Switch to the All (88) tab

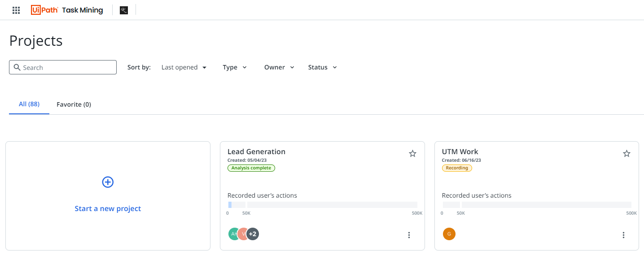pos(29,104)
